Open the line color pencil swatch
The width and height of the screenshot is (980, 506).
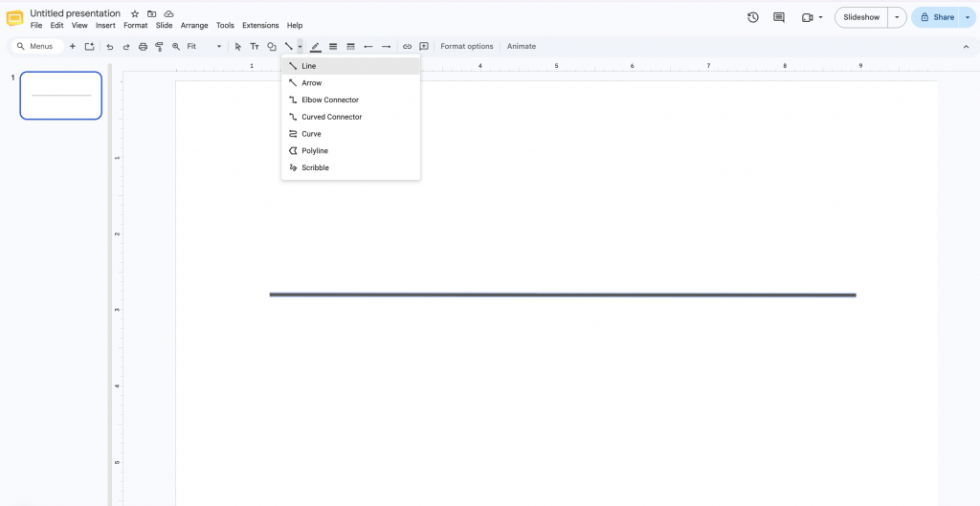[316, 47]
